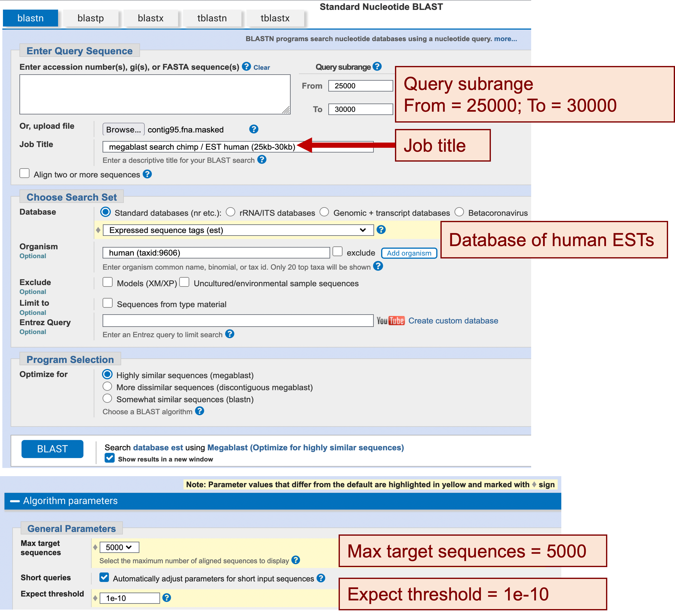Select rRNA/ITS databases radio button
The image size is (675, 616).
point(230,212)
